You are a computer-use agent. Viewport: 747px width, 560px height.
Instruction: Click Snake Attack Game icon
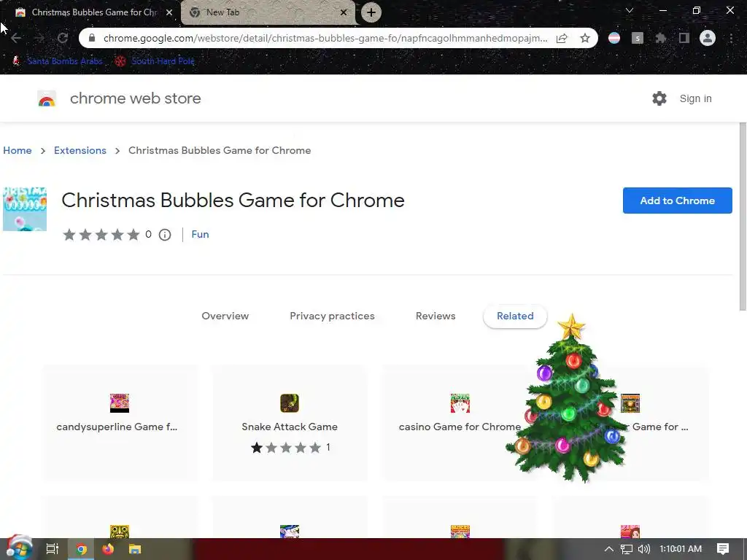click(x=290, y=403)
